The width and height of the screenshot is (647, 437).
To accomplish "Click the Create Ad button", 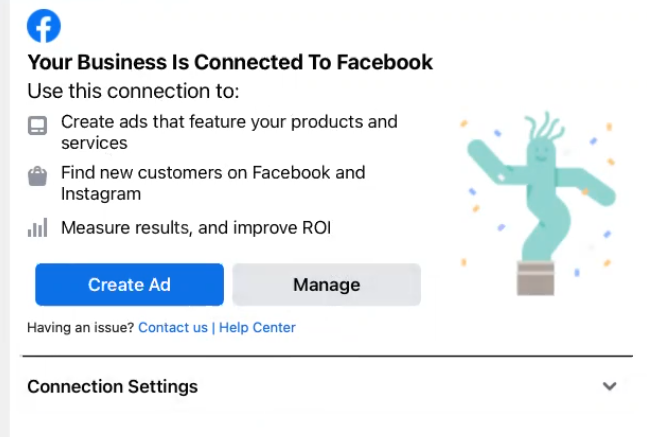I will tap(130, 284).
